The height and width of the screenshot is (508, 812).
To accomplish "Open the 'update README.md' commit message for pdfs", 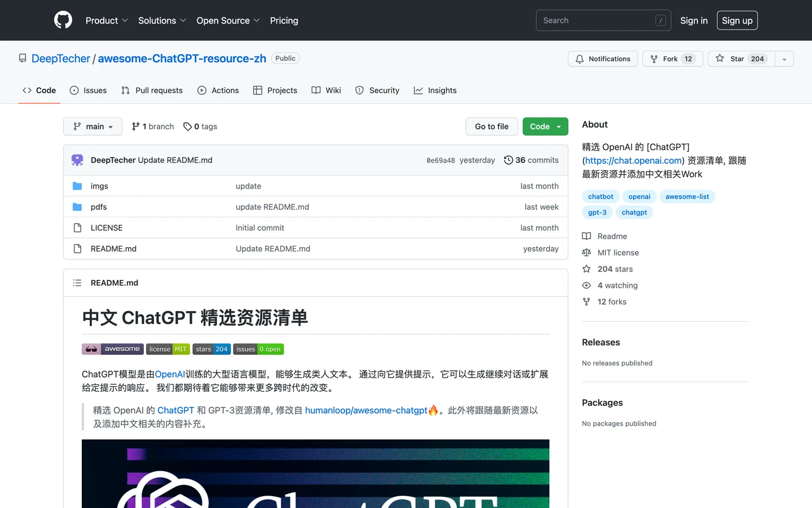I will 272,207.
